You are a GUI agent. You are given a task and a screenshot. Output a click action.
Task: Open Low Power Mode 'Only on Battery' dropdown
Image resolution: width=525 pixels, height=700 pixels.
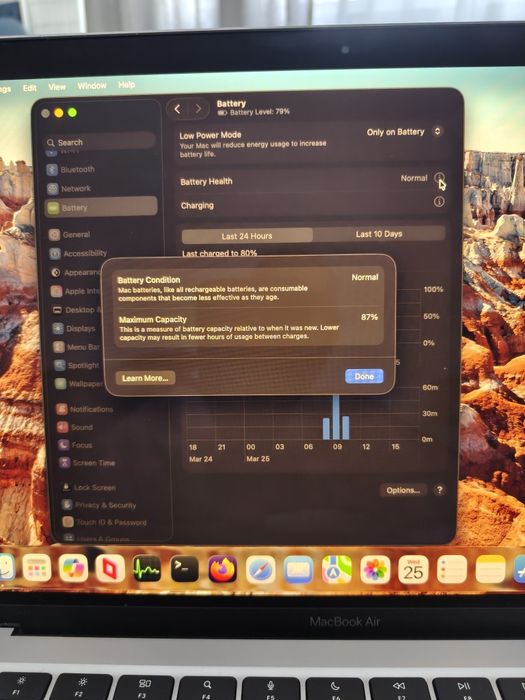coord(404,132)
